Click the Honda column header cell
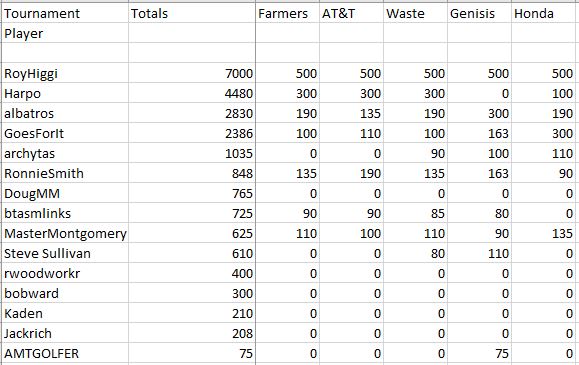This screenshot has width=579, height=365. pos(545,13)
